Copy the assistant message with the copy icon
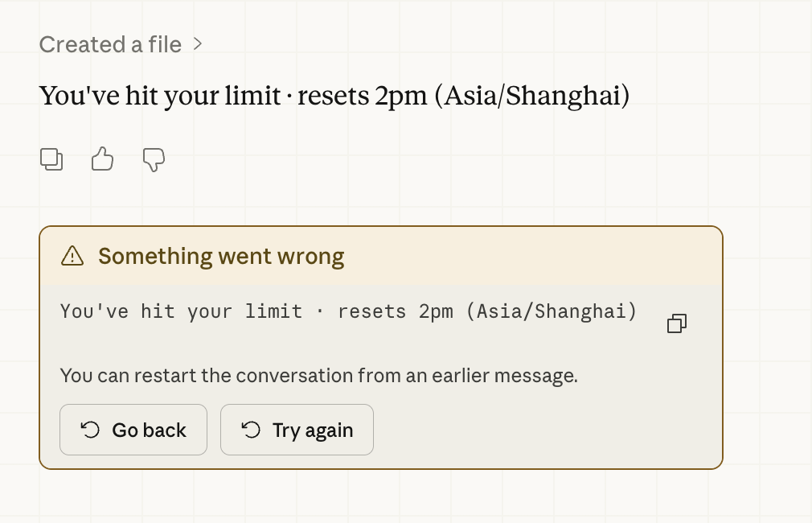Viewport: 812px width, 523px height. pos(51,159)
